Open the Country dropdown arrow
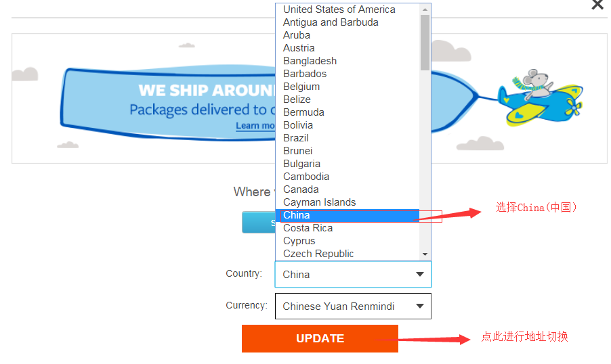The height and width of the screenshot is (364, 611). pyautogui.click(x=420, y=275)
